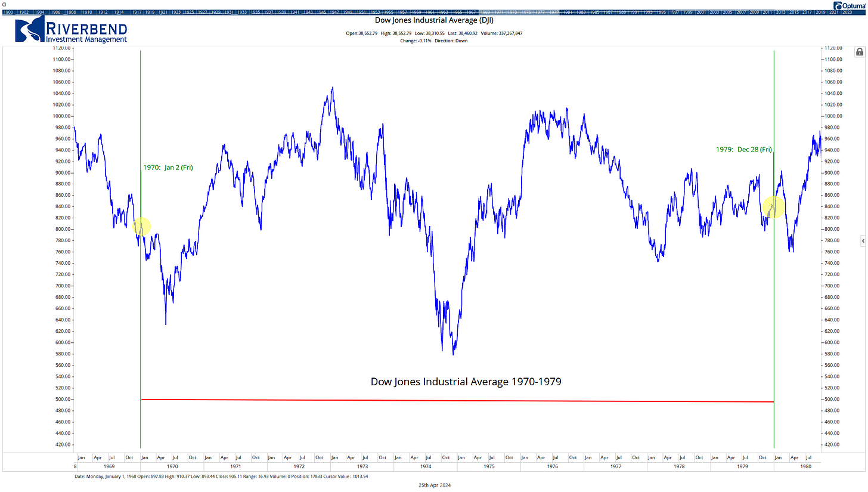Click the status bar showing January 1, 1968 data
The width and height of the screenshot is (868, 492).
(221, 476)
